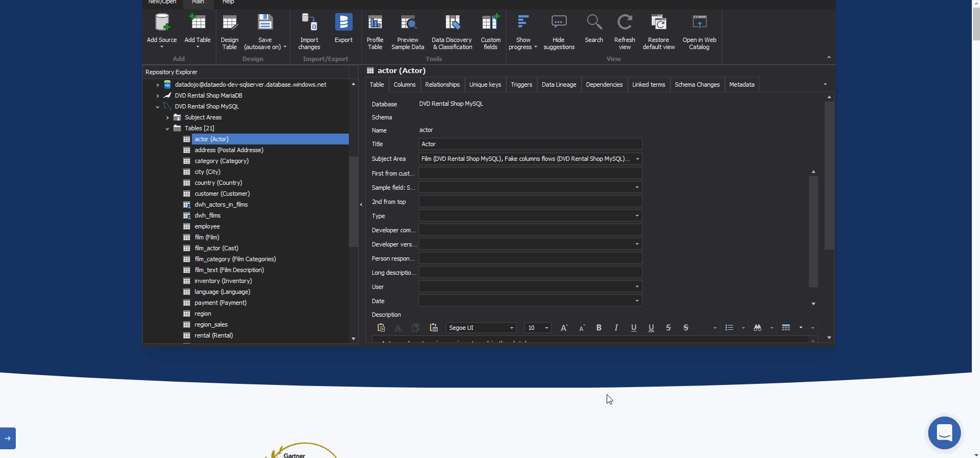Click the Search magnifier icon
The height and width of the screenshot is (458, 980).
[x=594, y=23]
